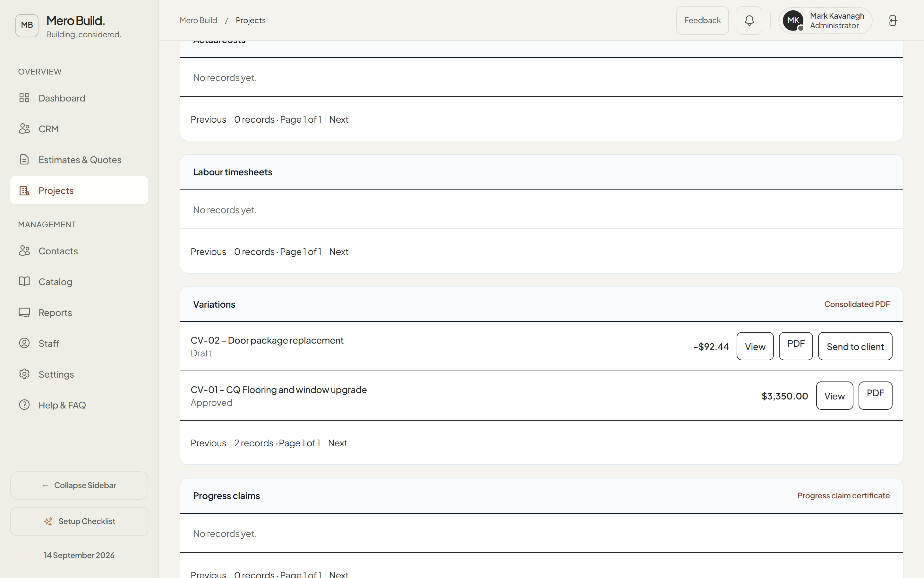
Task: Click Next in Labour timesheets pagination
Action: coord(339,252)
